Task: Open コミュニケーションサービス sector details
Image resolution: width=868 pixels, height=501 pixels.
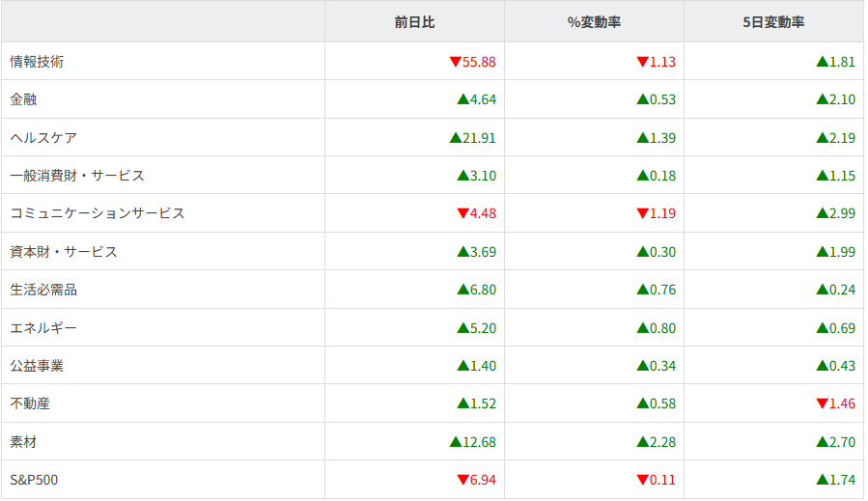Action: 97,213
